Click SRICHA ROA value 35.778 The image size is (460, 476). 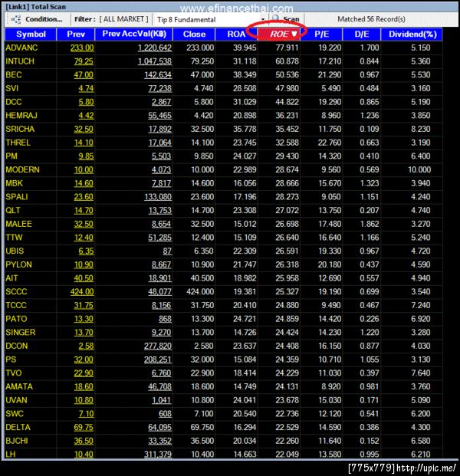(245, 129)
